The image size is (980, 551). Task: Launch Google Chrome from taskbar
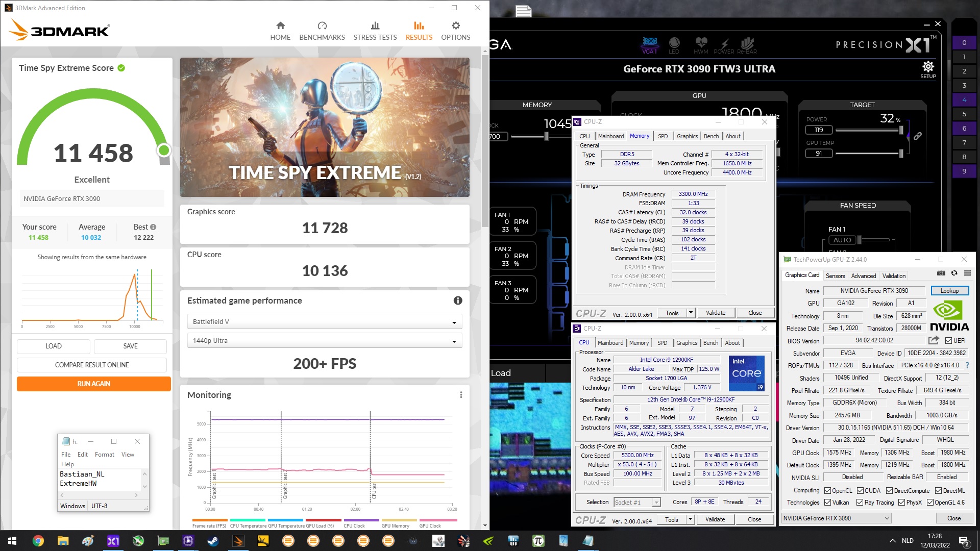[x=38, y=541]
